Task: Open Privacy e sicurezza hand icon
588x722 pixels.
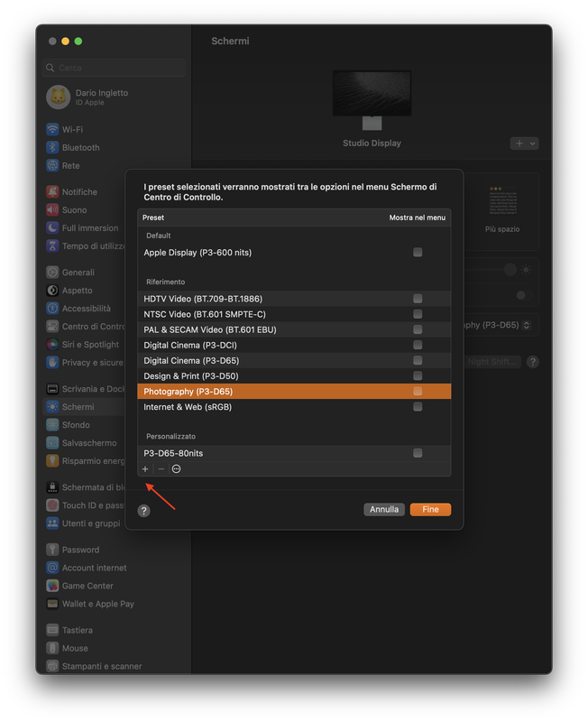Action: point(52,363)
